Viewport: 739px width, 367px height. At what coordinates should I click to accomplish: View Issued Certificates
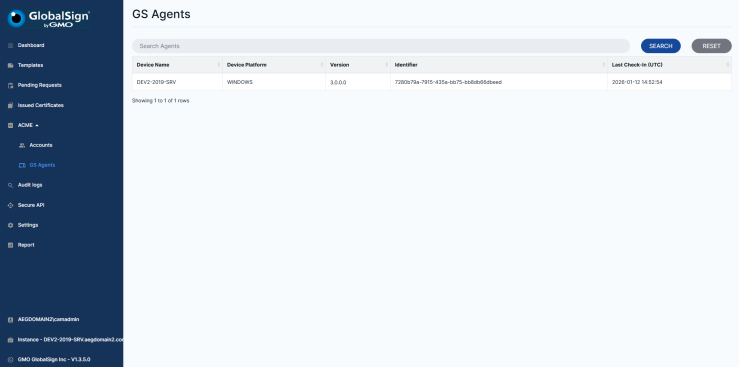(x=41, y=105)
